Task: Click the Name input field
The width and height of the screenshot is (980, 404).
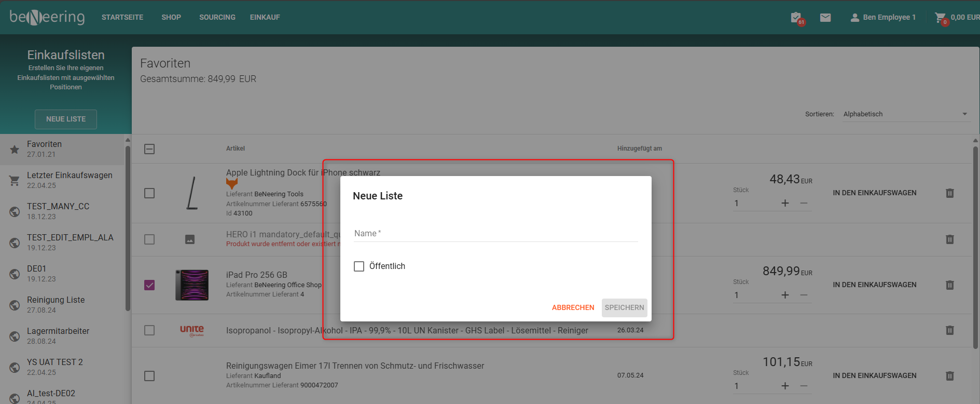Action: pos(495,234)
